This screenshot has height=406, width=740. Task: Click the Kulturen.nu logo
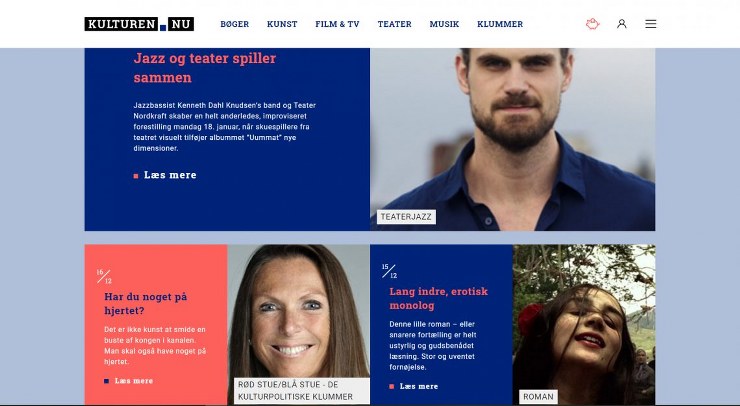[139, 24]
